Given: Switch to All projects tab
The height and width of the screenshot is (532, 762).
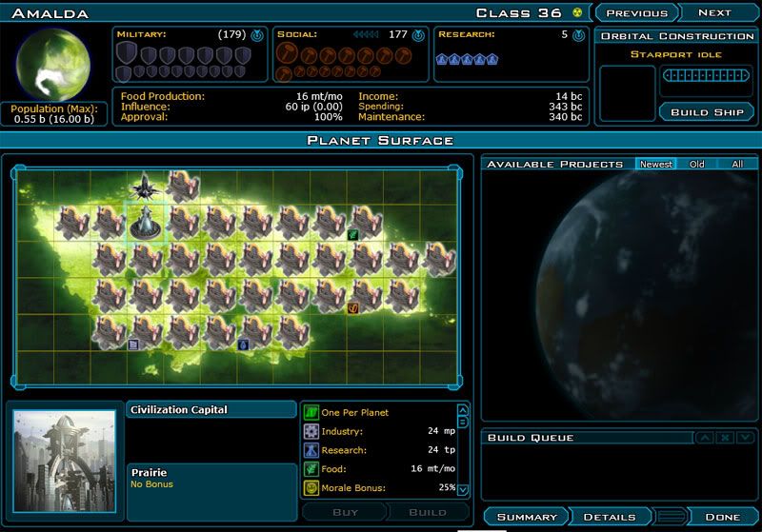Looking at the screenshot, I should (x=737, y=164).
